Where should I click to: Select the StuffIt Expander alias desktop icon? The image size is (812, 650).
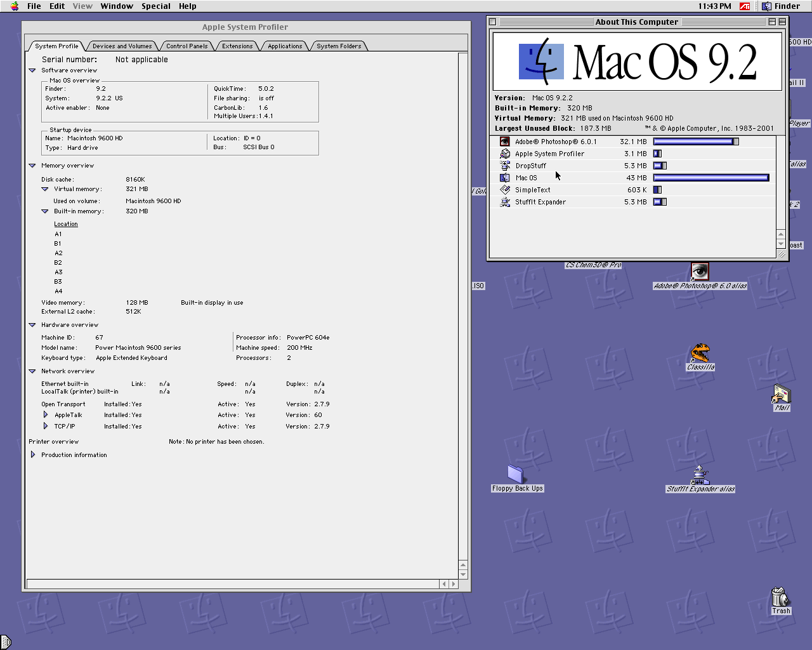click(x=700, y=474)
